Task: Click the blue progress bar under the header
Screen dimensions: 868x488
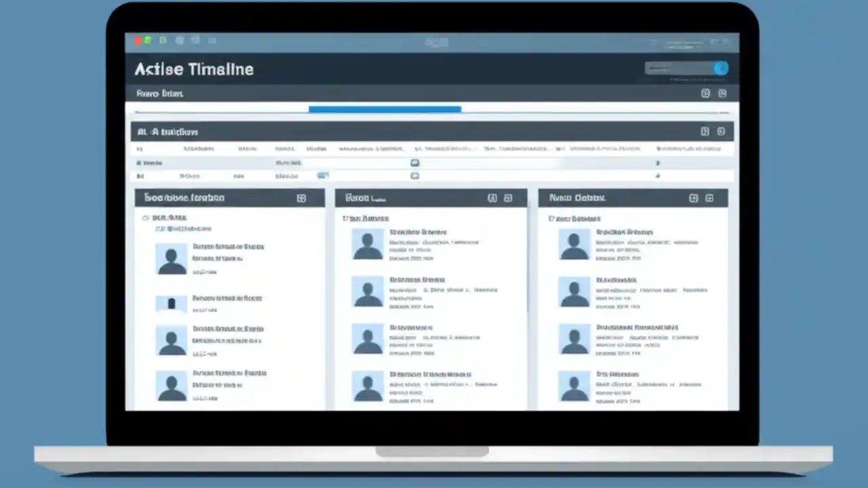Action: (x=384, y=108)
